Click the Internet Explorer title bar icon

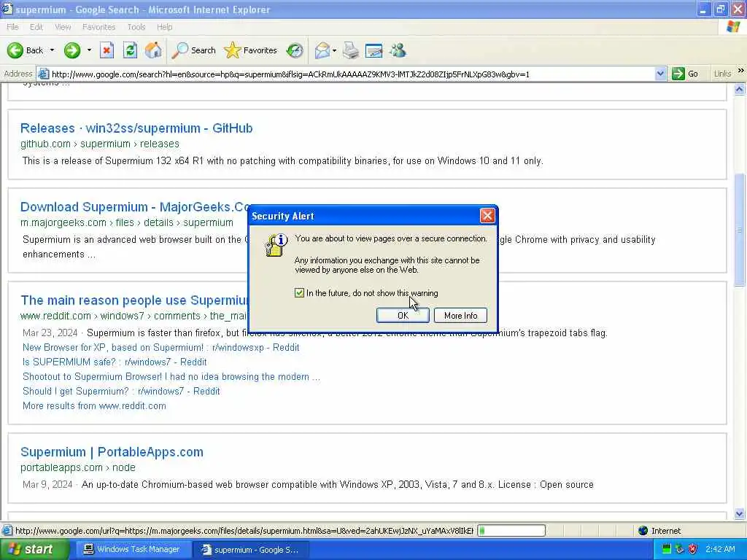7,9
